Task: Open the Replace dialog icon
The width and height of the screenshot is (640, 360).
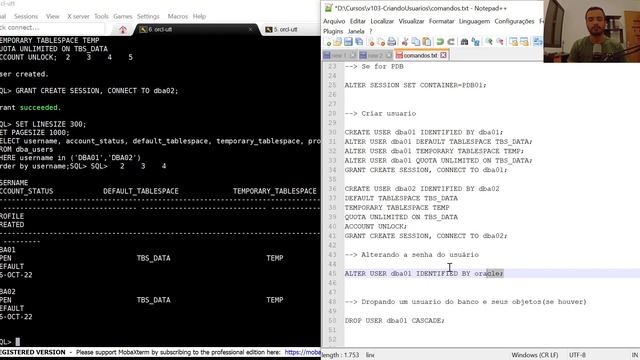Action: tap(476, 42)
